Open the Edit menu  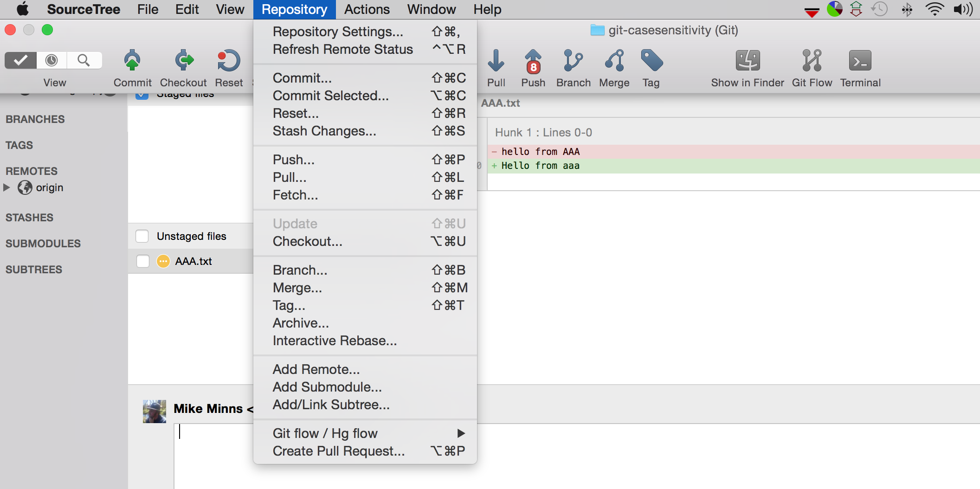tap(187, 9)
